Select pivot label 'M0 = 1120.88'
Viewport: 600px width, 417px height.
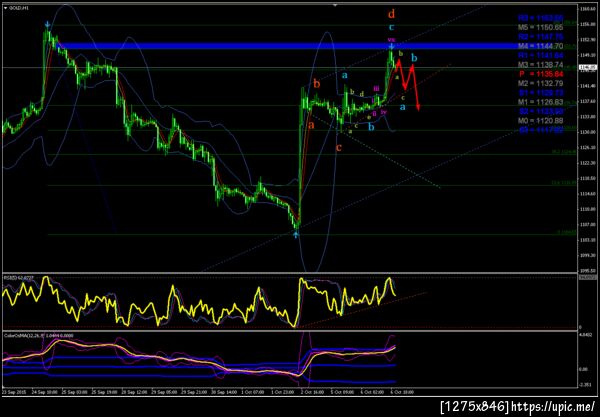540,121
